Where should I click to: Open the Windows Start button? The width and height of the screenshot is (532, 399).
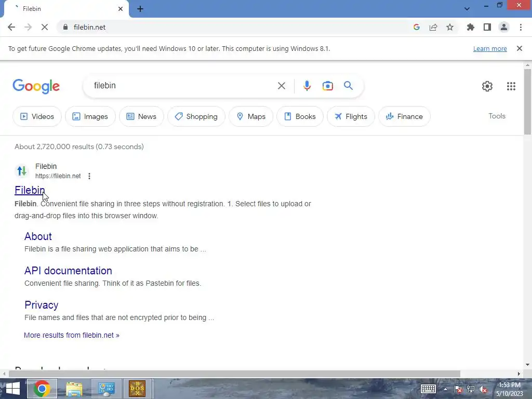click(x=12, y=389)
